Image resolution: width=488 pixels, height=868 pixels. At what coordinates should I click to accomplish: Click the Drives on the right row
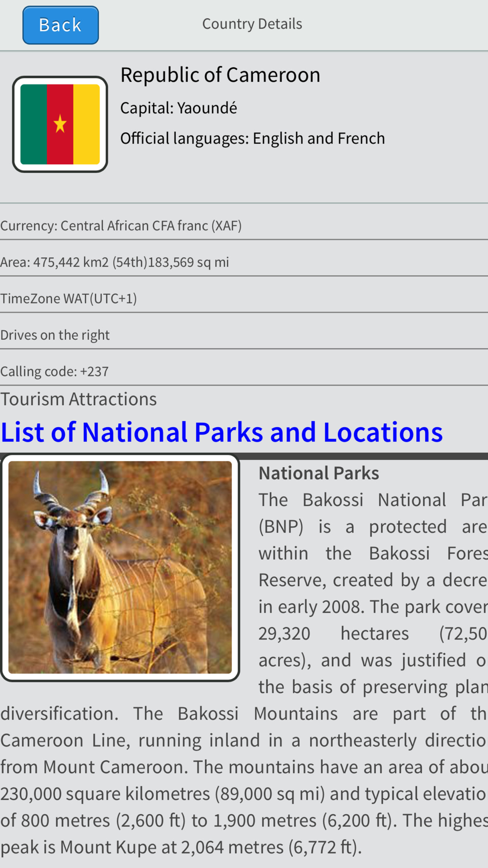(x=55, y=335)
